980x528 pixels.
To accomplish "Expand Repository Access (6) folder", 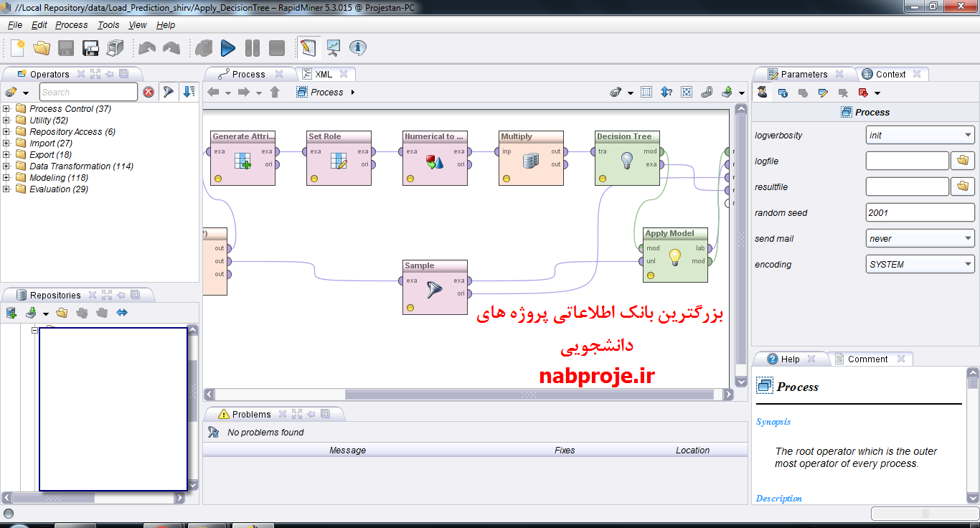I will [x=6, y=132].
